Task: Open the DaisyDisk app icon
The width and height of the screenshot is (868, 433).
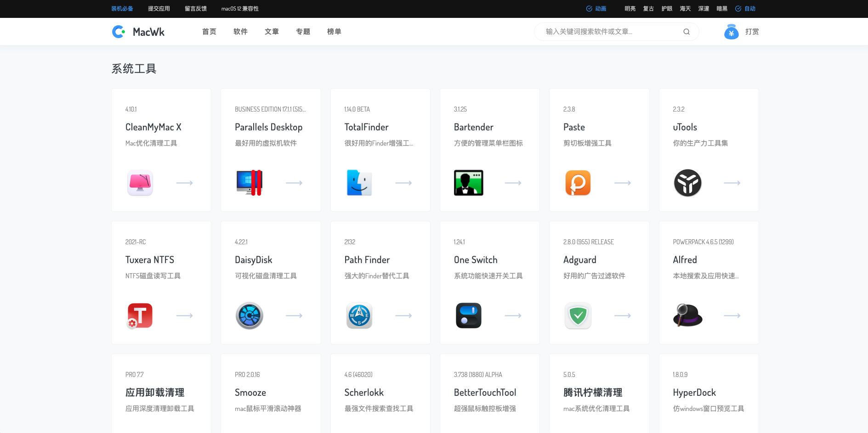Action: pos(250,315)
